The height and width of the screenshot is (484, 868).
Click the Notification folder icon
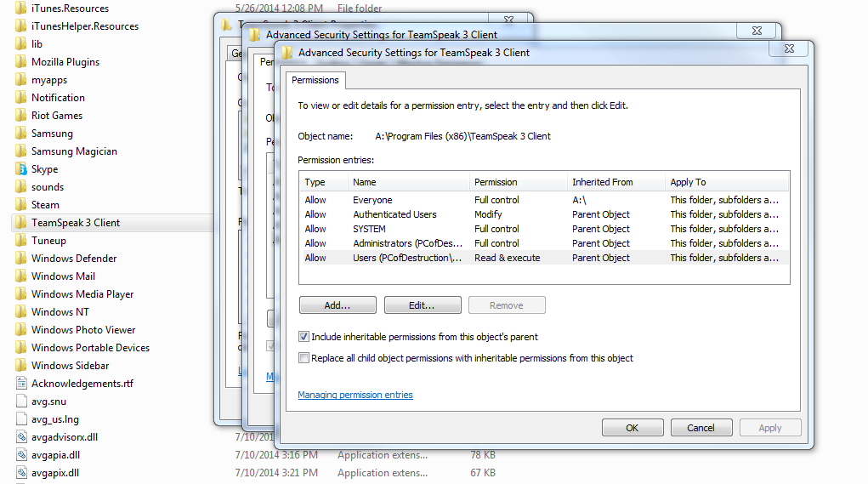click(21, 98)
